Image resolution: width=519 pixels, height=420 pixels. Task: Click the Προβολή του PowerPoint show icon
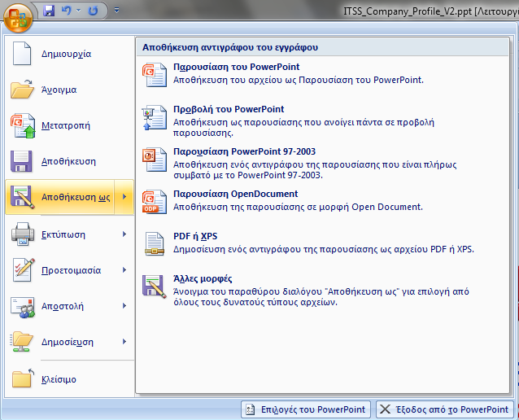(x=155, y=117)
